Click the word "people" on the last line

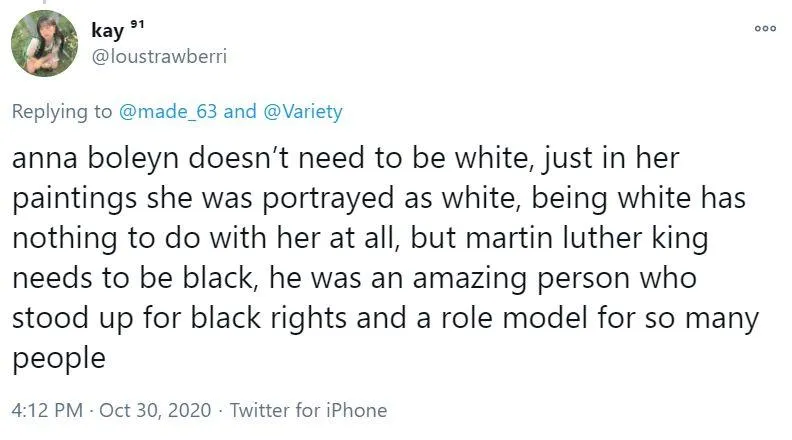pyautogui.click(x=58, y=359)
